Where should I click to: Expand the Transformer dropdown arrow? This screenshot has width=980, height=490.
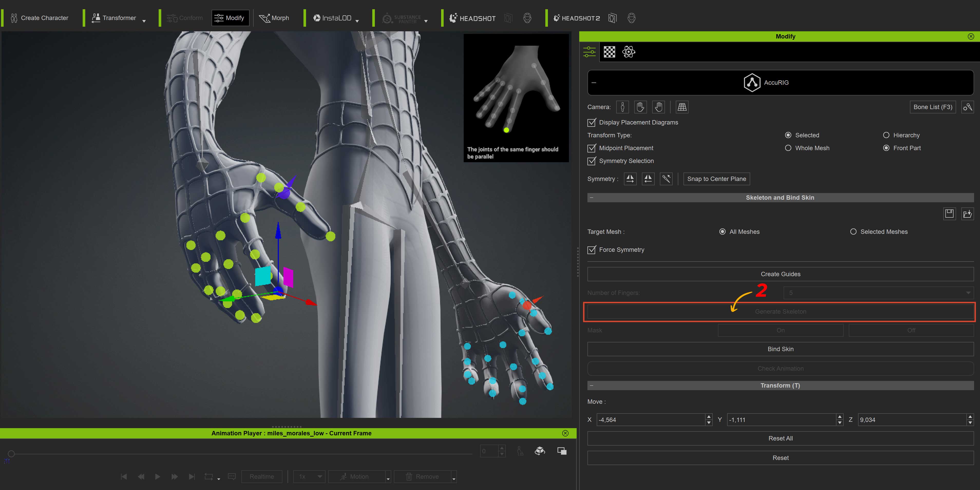point(144,21)
